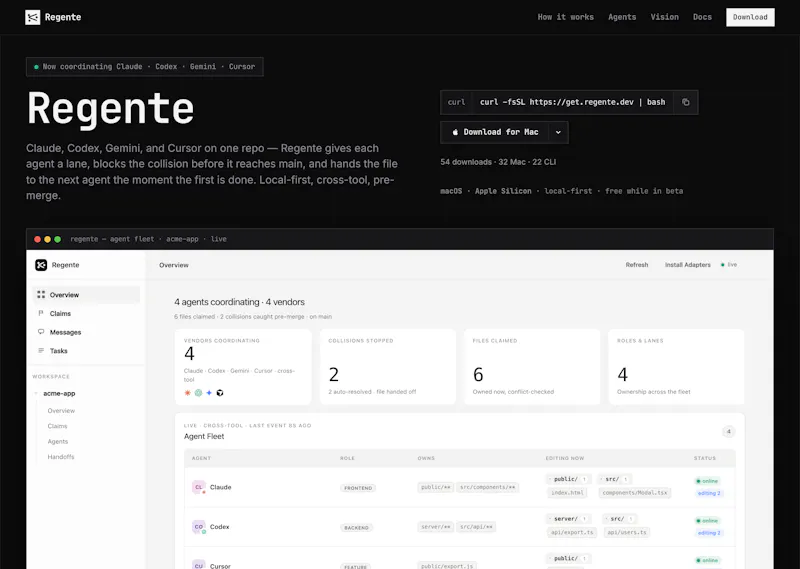Go to the Vision page
800x569 pixels.
[664, 17]
